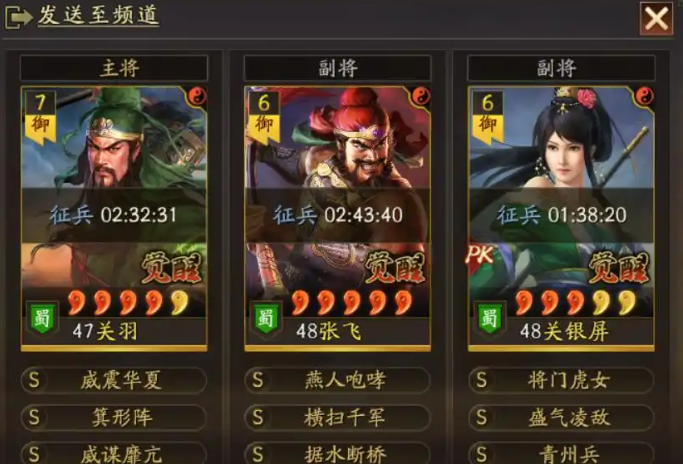683x464 pixels.
Task: Click the 蜀 faction badge on 关羽's card
Action: point(42,318)
